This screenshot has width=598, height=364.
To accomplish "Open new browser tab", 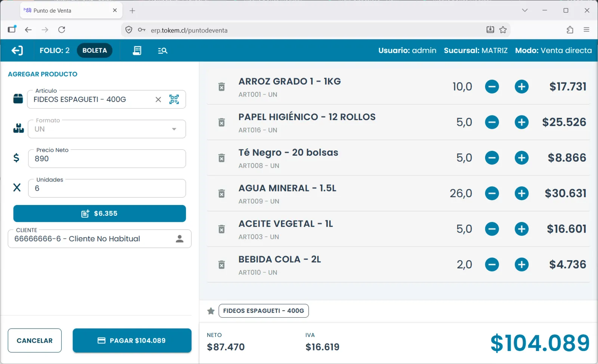I will click(x=132, y=10).
